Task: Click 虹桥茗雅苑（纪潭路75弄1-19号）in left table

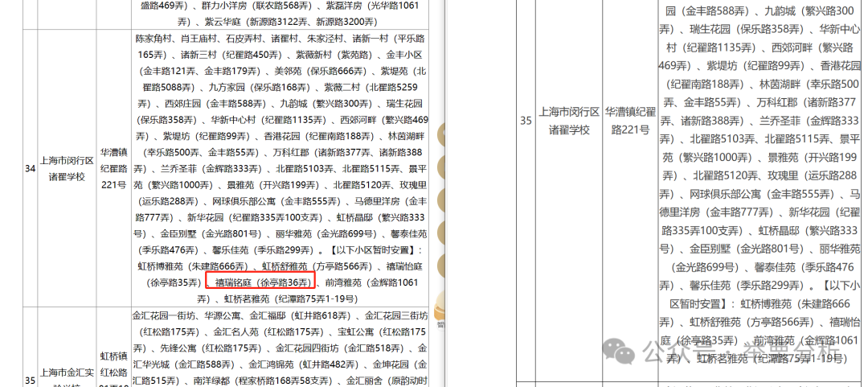Action: [x=291, y=298]
